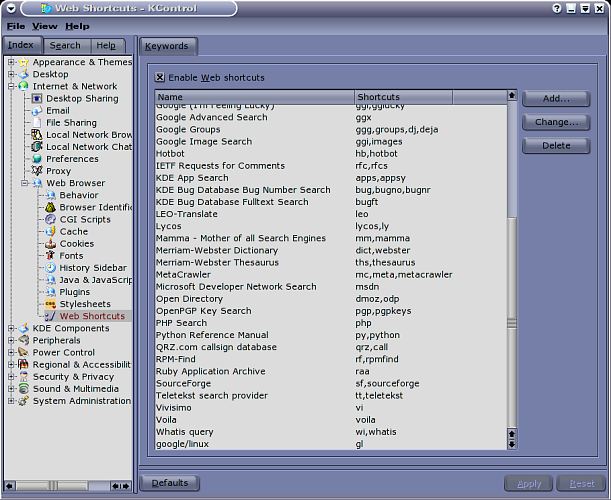Click the Apply button

pyautogui.click(x=529, y=483)
